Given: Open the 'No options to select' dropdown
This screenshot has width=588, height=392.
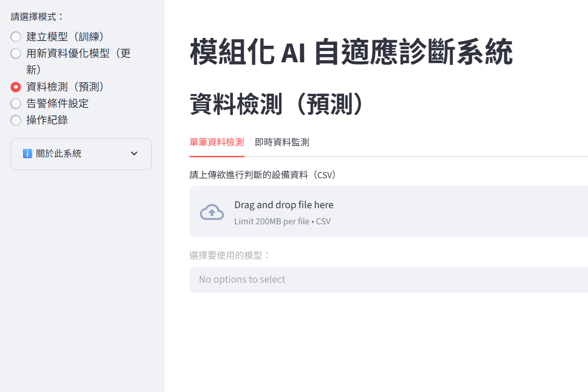Looking at the screenshot, I should (388, 280).
